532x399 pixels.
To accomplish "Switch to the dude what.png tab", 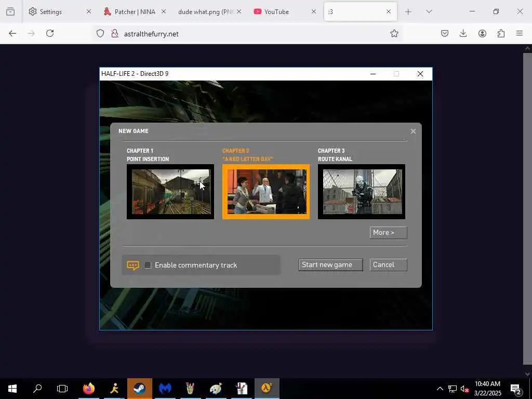I will [x=206, y=11].
